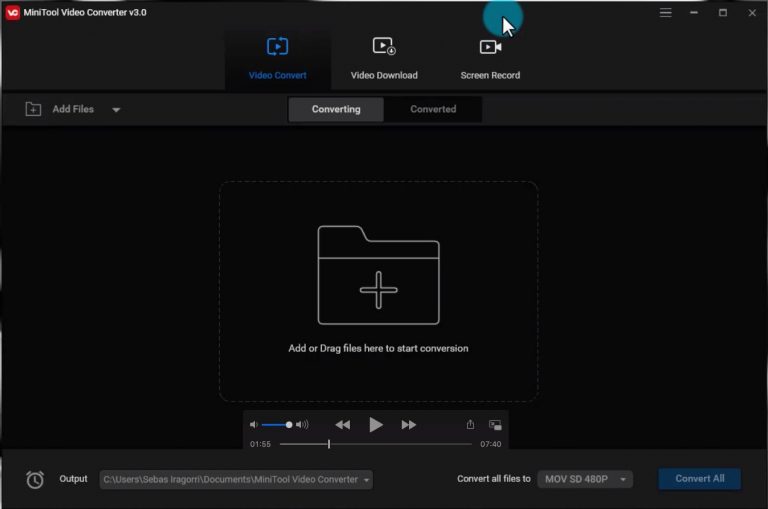Click the Screen Record camera icon
This screenshot has height=509, width=768.
coord(490,47)
